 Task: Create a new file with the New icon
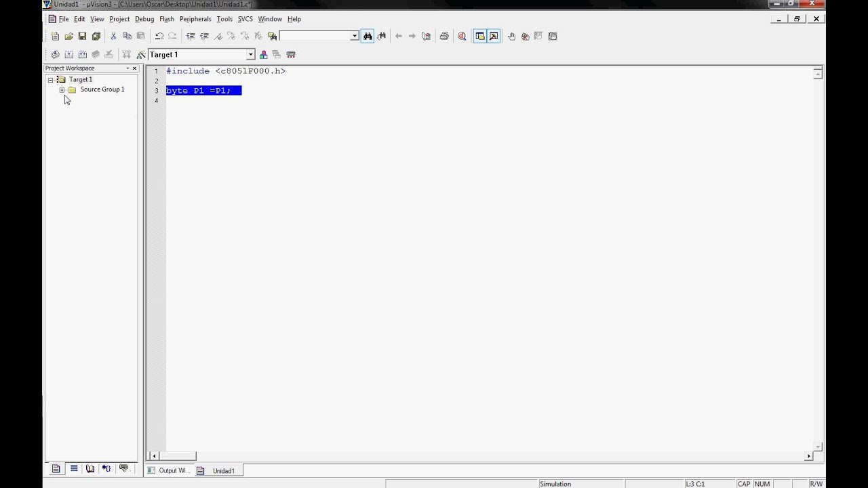tap(55, 36)
